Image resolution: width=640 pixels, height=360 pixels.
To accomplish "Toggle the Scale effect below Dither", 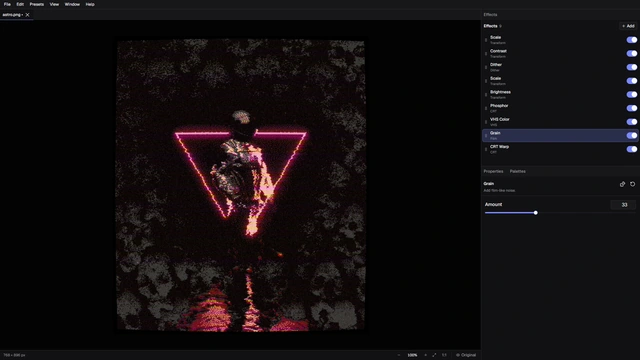I will 631,81.
